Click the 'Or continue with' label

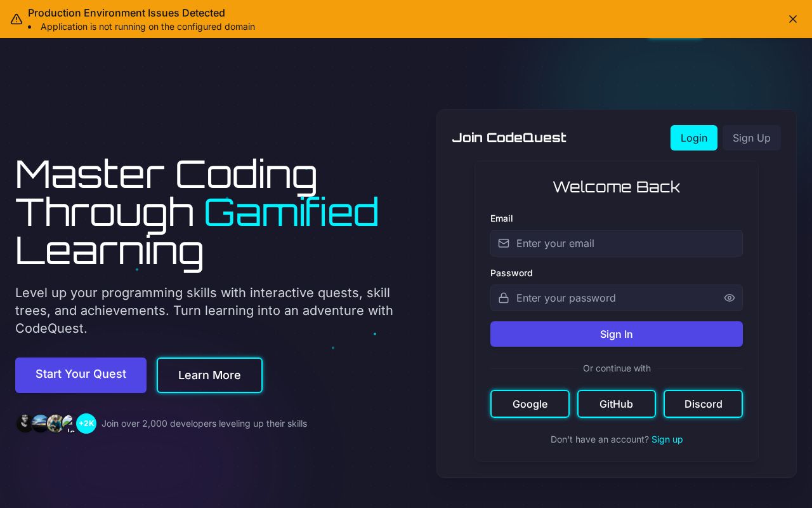(617, 368)
